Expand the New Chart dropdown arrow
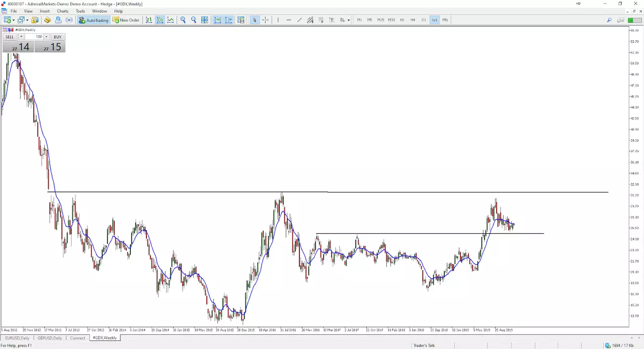Image resolution: width=644 pixels, height=349 pixels. click(13, 20)
